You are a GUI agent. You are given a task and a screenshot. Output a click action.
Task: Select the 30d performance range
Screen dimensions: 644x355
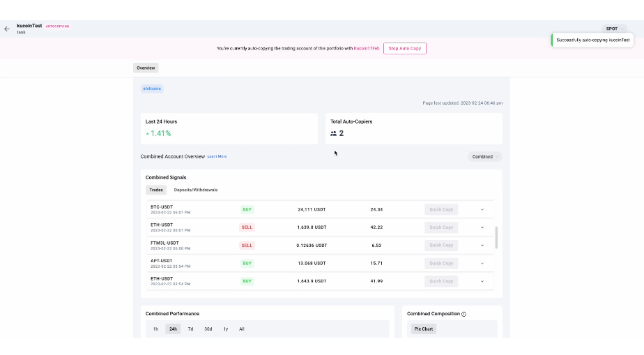(x=208, y=328)
